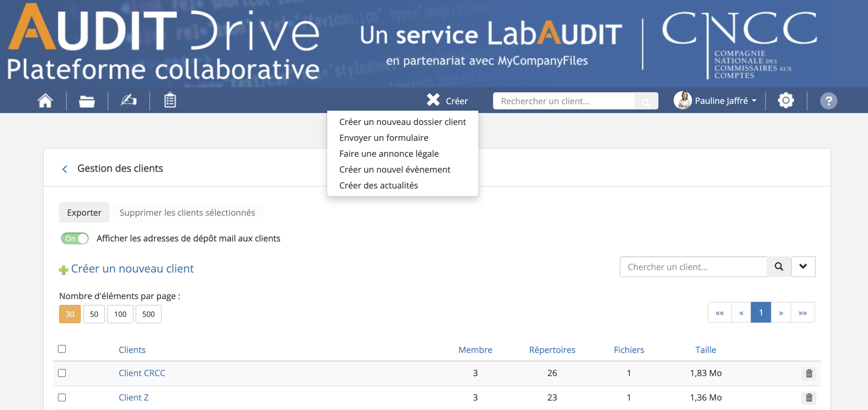Select Envoyer un formulaire from the menu
The image size is (868, 410).
point(384,137)
